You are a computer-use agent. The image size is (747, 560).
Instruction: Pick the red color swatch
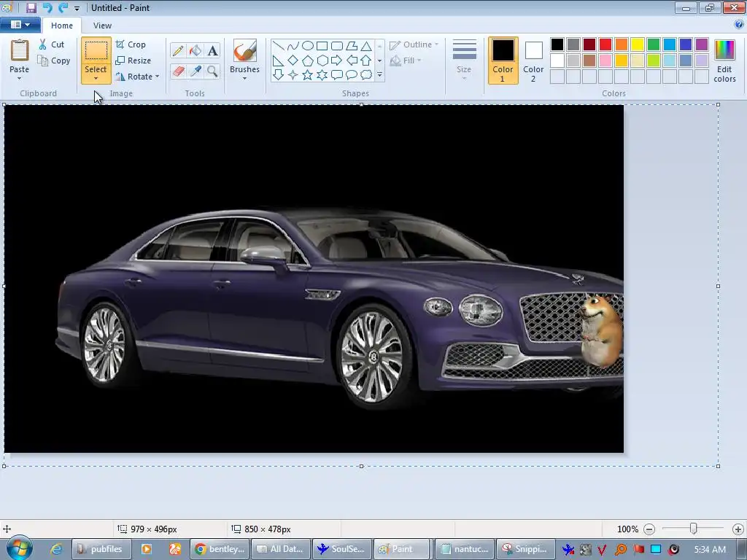point(605,44)
